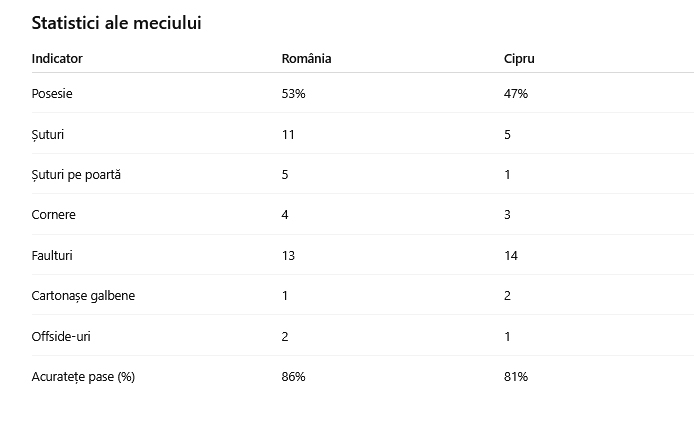Select the Cipru column header
The image size is (694, 440).
pos(519,59)
